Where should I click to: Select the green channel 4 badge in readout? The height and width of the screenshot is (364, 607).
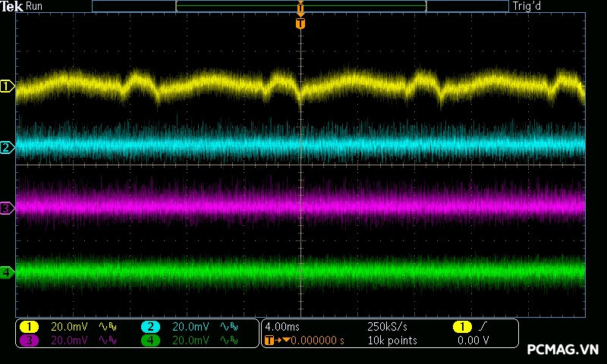point(150,340)
